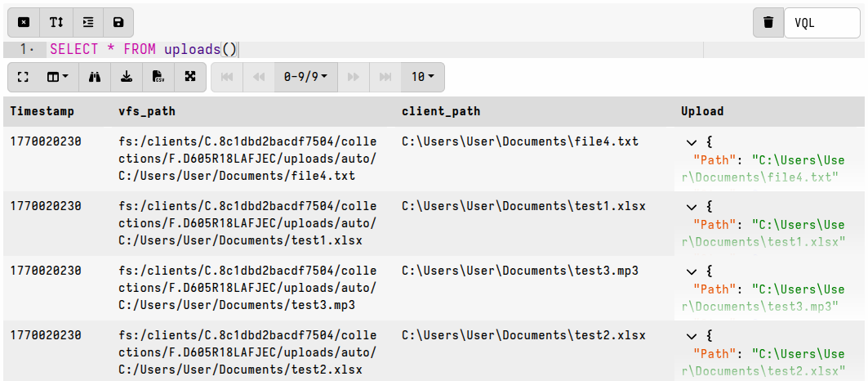Click inside the VQL query editor line
Screen dimensions: 868x381
pyautogui.click(x=408, y=50)
